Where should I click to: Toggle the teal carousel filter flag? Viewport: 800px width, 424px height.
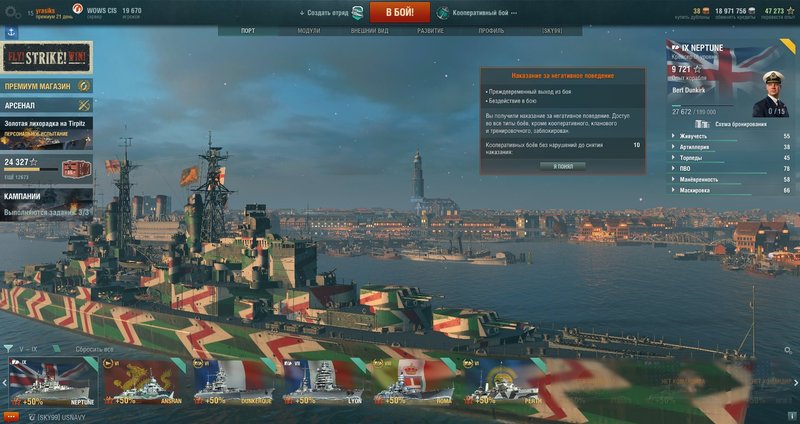(x=56, y=349)
